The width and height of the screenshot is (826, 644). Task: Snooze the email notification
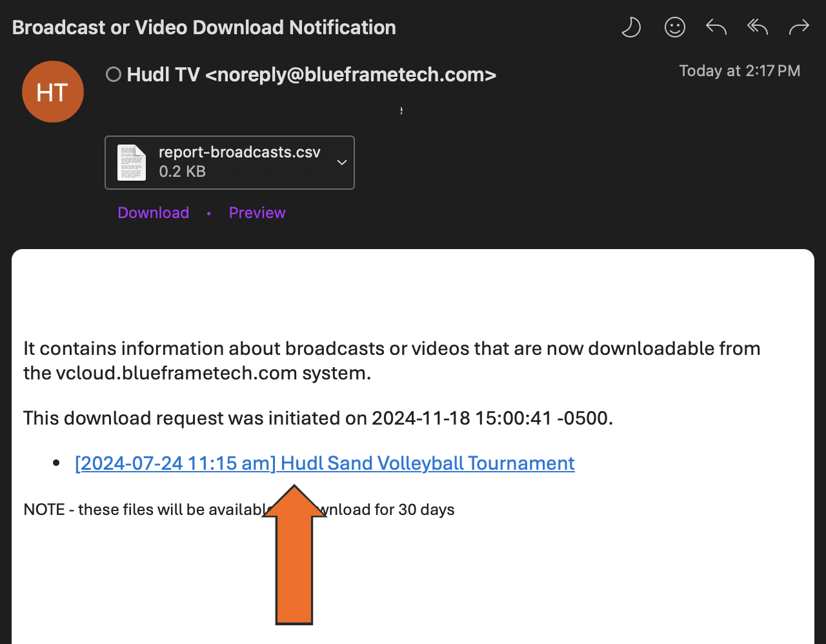(631, 27)
